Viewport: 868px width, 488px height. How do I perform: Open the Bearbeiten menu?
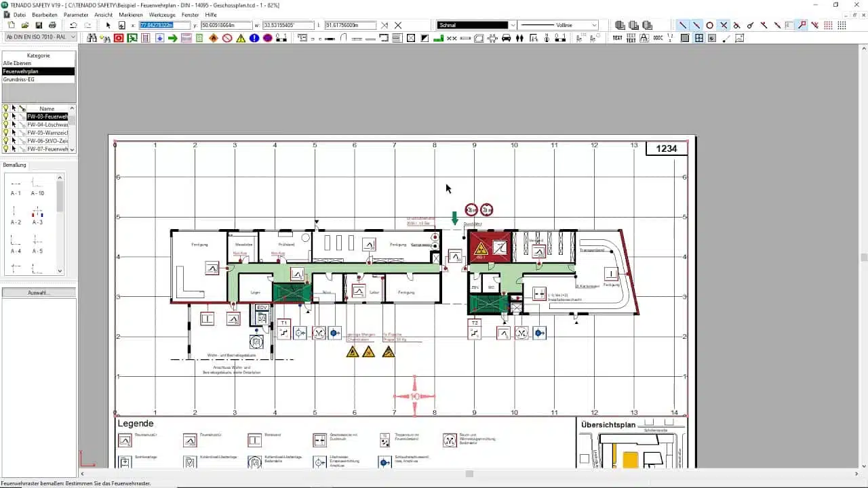point(45,14)
